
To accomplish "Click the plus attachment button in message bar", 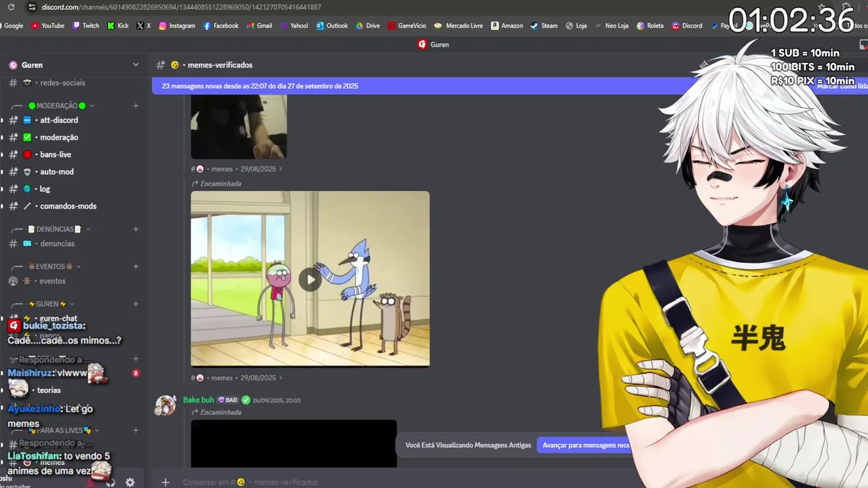I will tap(165, 482).
